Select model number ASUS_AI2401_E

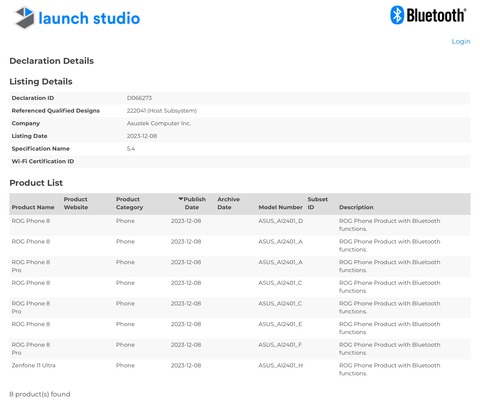[x=280, y=324]
